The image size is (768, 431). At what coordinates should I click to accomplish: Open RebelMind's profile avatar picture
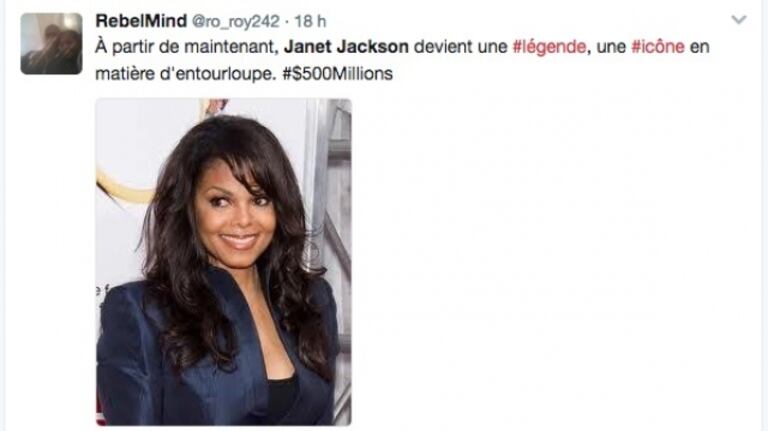coord(51,44)
